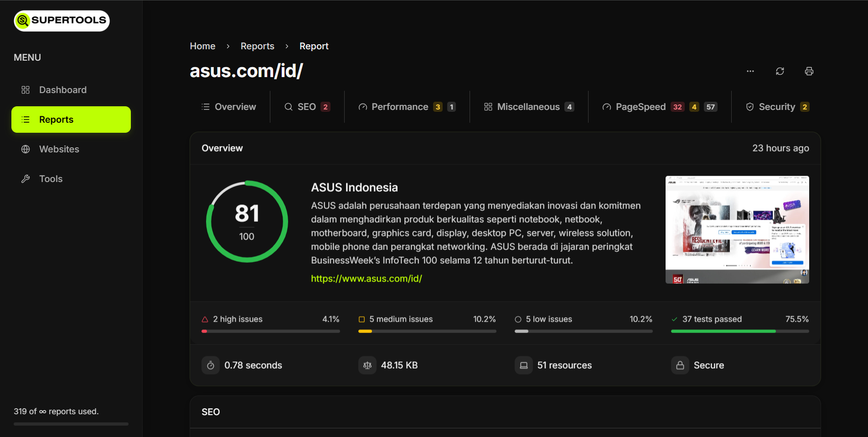Click the ASUS website preview thumbnail
Viewport: 868px width, 437px height.
737,230
